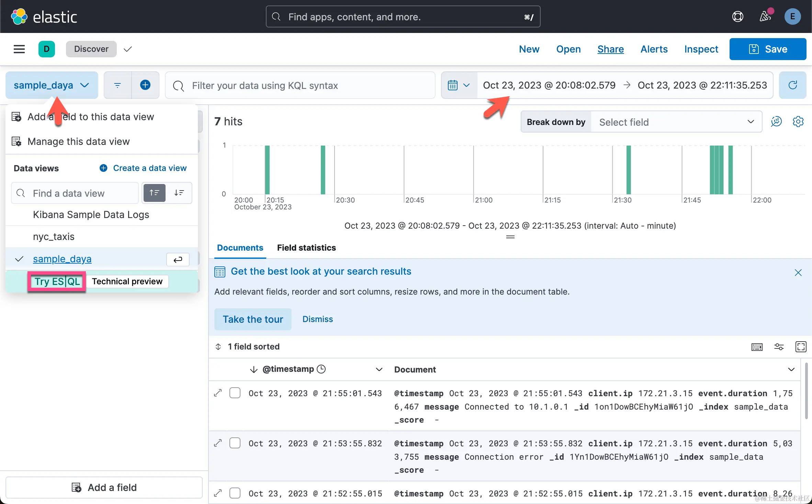Click the refresh query icon
This screenshot has height=504, width=812.
click(792, 85)
